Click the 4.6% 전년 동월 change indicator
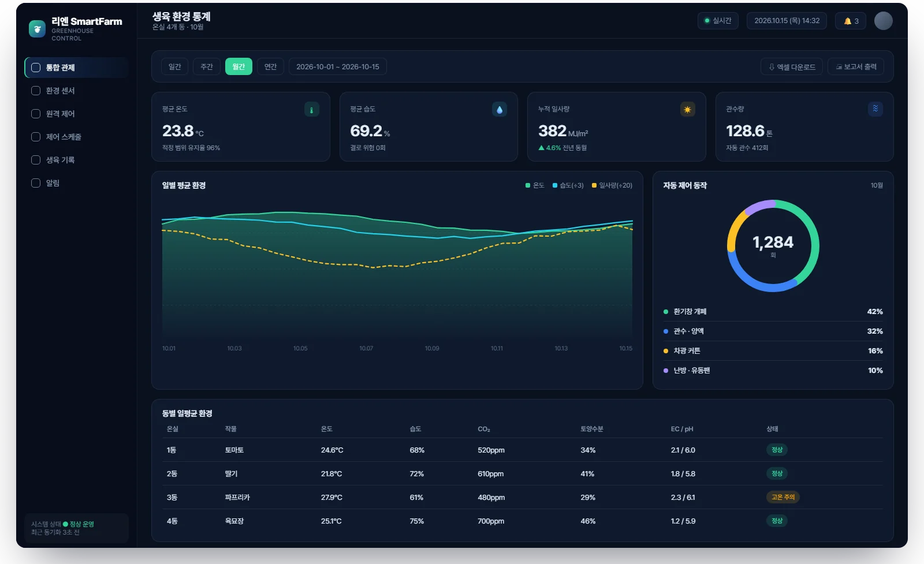Screen dimensions: 924x564 click(562, 148)
